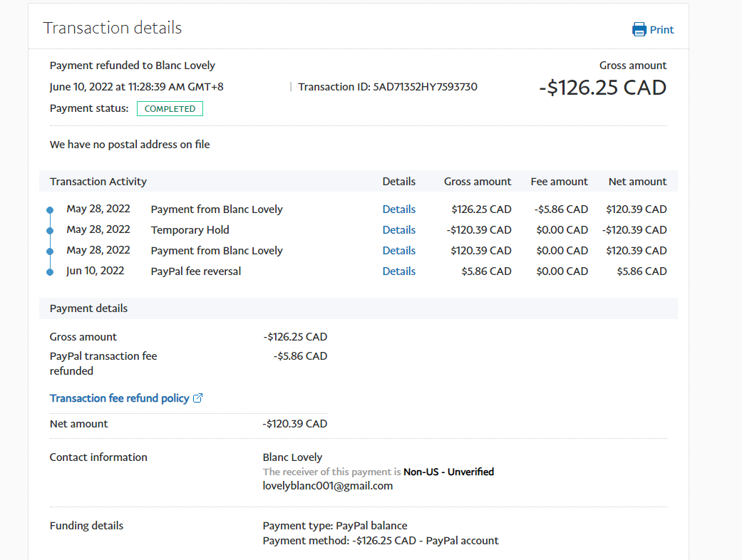742x560 pixels.
Task: Click the timeline dot for the Temporary Hold
Action: coord(50,231)
